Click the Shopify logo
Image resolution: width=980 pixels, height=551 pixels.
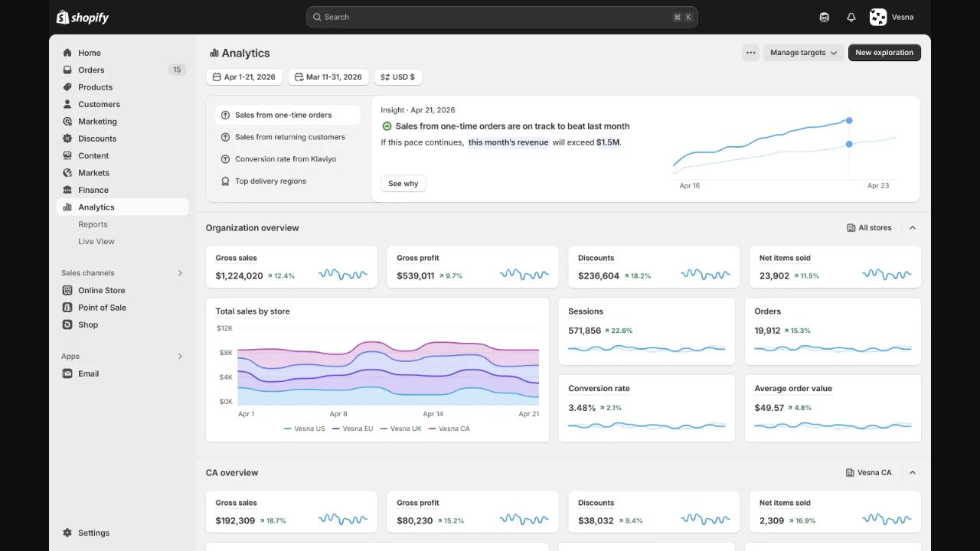(83, 17)
